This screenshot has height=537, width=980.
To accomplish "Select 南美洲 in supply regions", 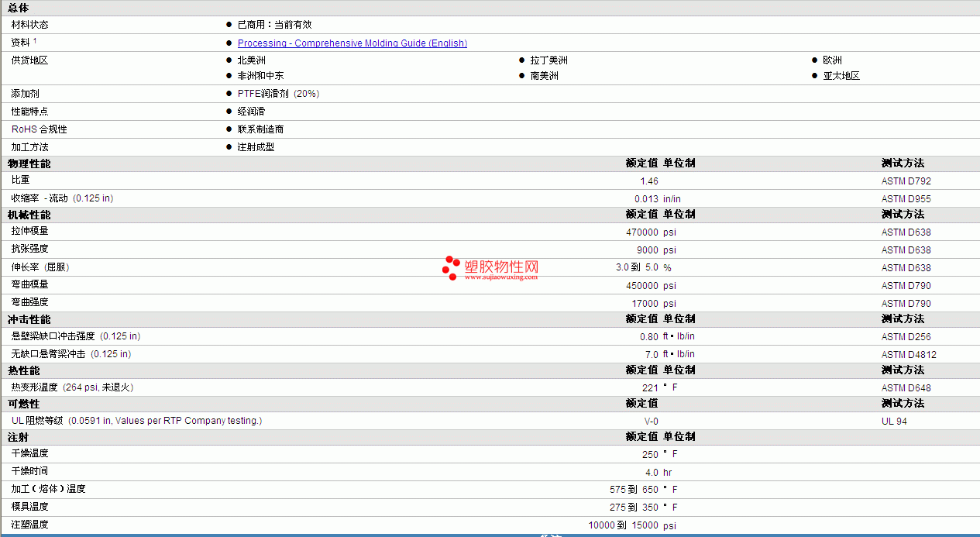I will click(545, 76).
